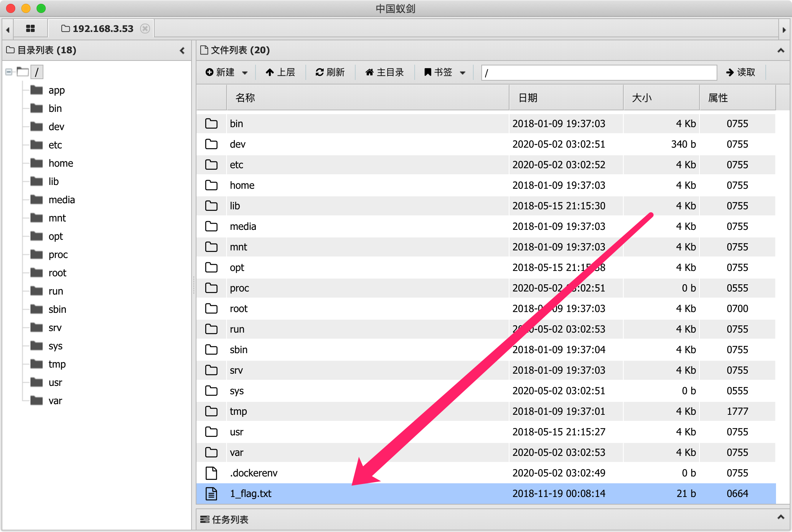This screenshot has width=792, height=532.
Task: Collapse the root / tree node
Action: (9, 72)
